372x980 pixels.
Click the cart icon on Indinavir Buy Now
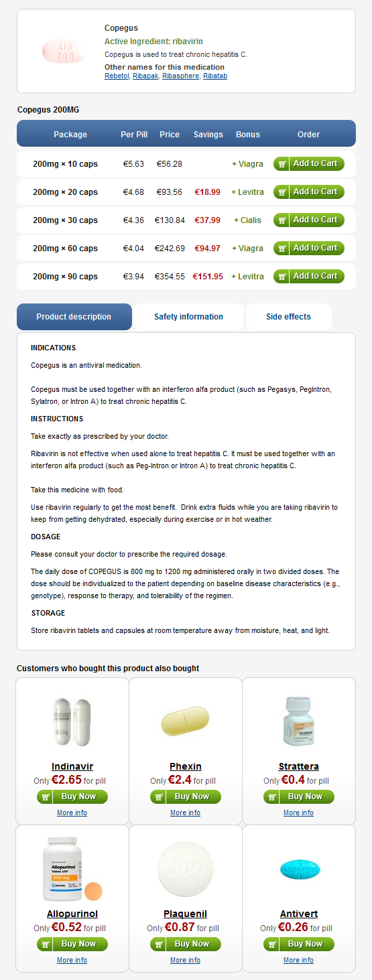(x=46, y=796)
